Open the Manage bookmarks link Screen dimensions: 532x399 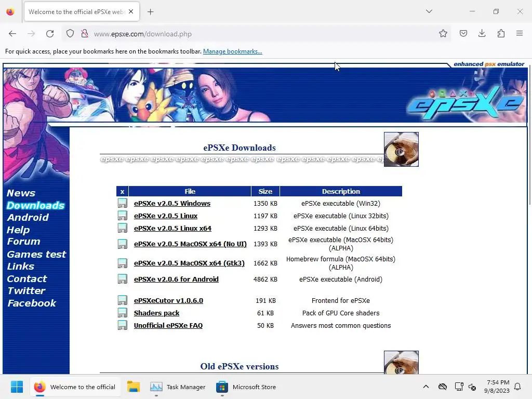click(x=232, y=51)
